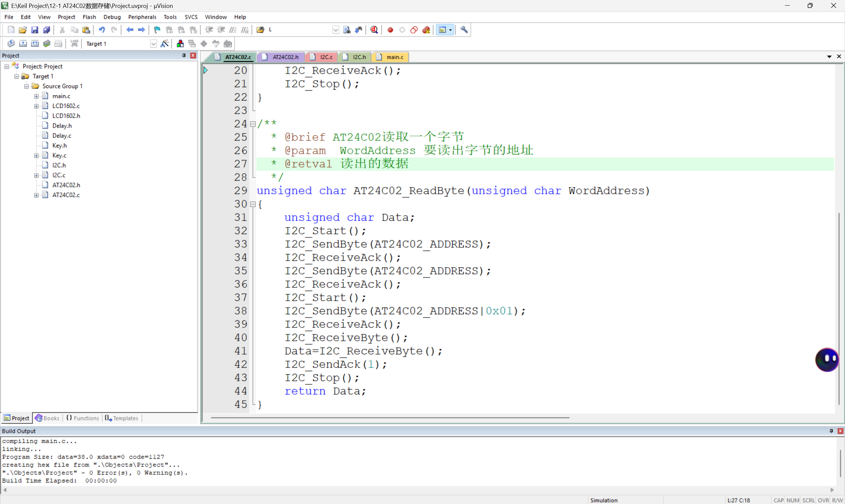Click the editor horizontal scrollbar
The image size is (845, 504).
(x=390, y=418)
